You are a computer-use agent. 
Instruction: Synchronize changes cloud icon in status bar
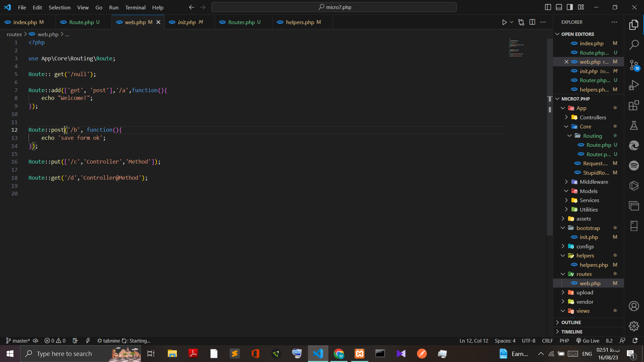36,341
